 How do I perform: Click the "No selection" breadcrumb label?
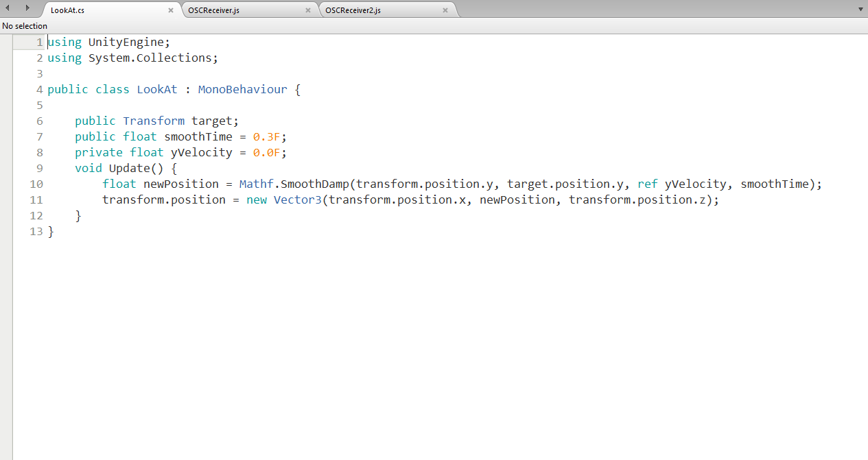tap(25, 25)
